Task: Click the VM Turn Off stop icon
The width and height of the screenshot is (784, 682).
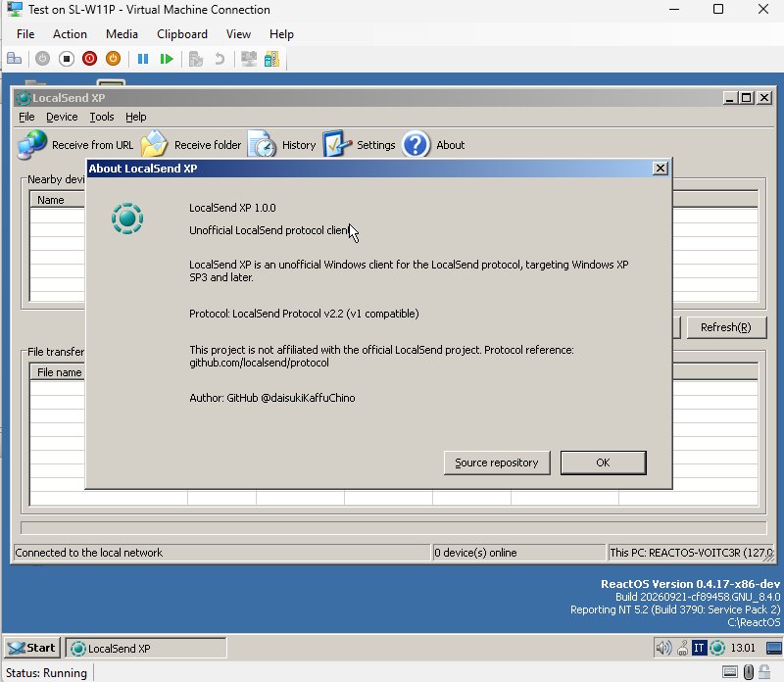Action: (x=66, y=59)
